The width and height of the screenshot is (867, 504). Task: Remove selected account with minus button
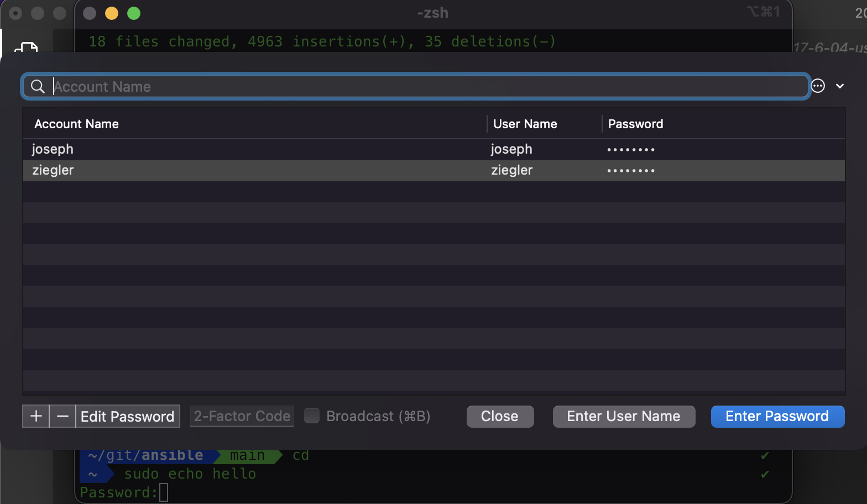pyautogui.click(x=62, y=416)
